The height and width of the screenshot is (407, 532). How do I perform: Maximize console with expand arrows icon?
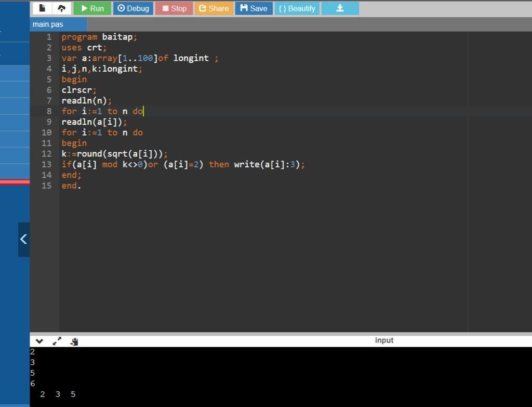coord(57,341)
